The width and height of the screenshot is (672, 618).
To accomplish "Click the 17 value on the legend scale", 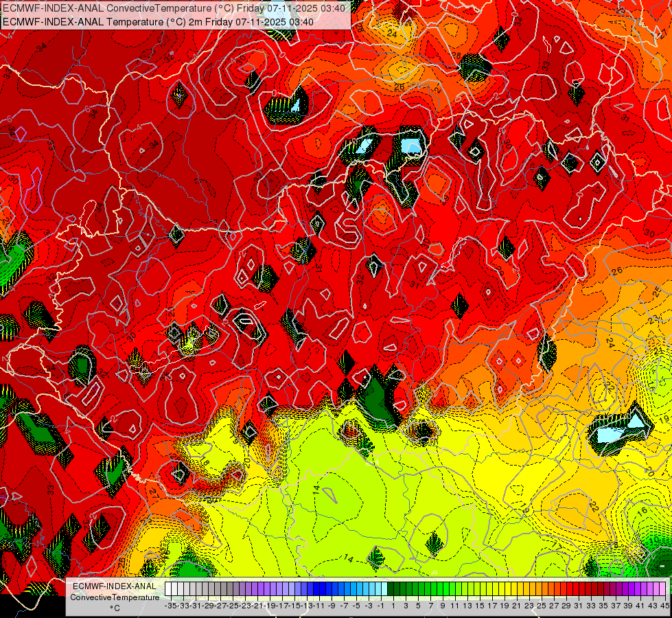I will 492,606.
